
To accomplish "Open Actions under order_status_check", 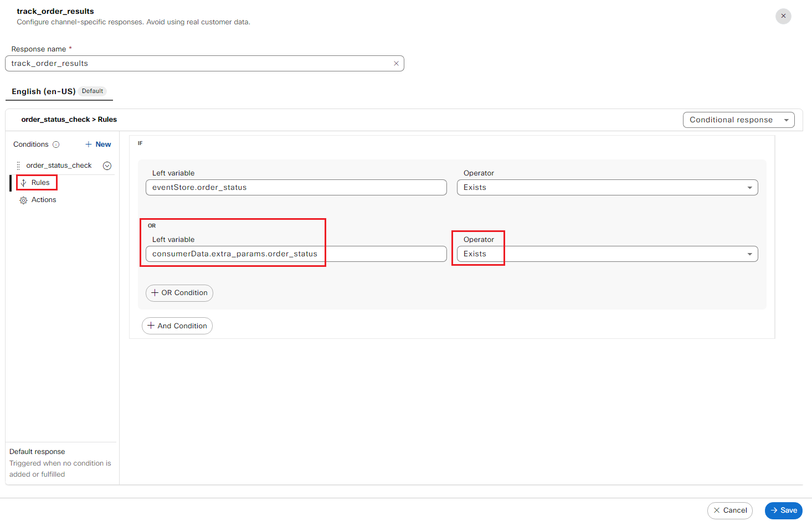I will [x=43, y=200].
